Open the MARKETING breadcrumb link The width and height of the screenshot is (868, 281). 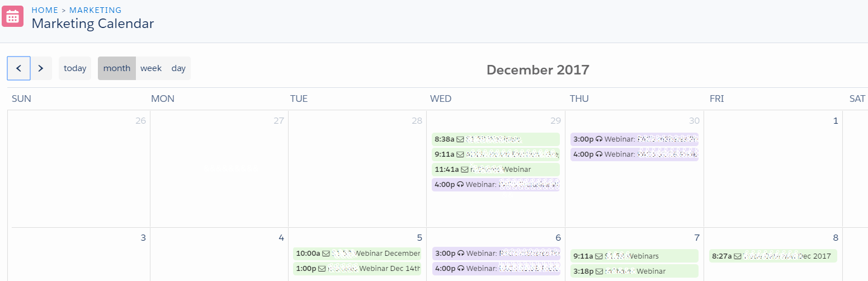96,10
